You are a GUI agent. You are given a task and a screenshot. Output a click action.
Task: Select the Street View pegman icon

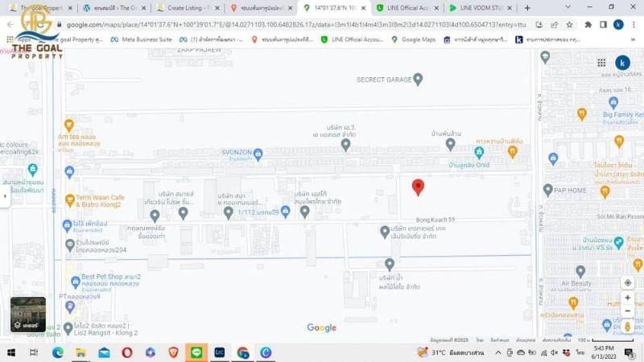tap(628, 327)
